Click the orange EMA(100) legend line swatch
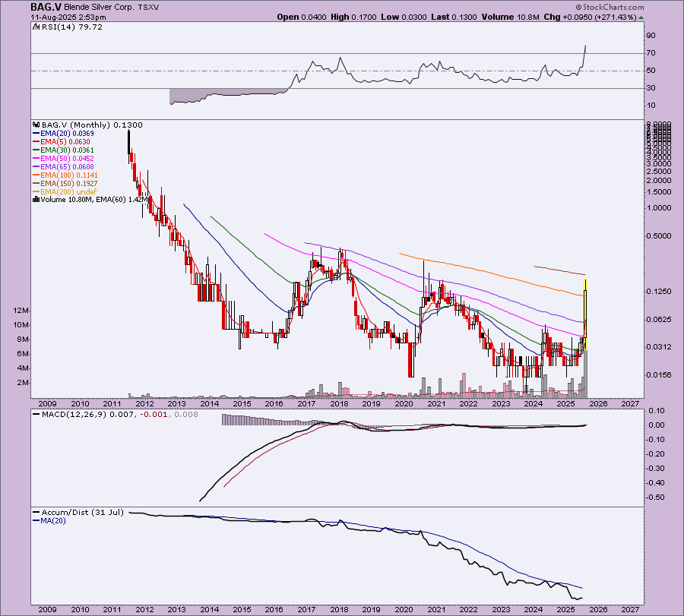 pyautogui.click(x=36, y=175)
